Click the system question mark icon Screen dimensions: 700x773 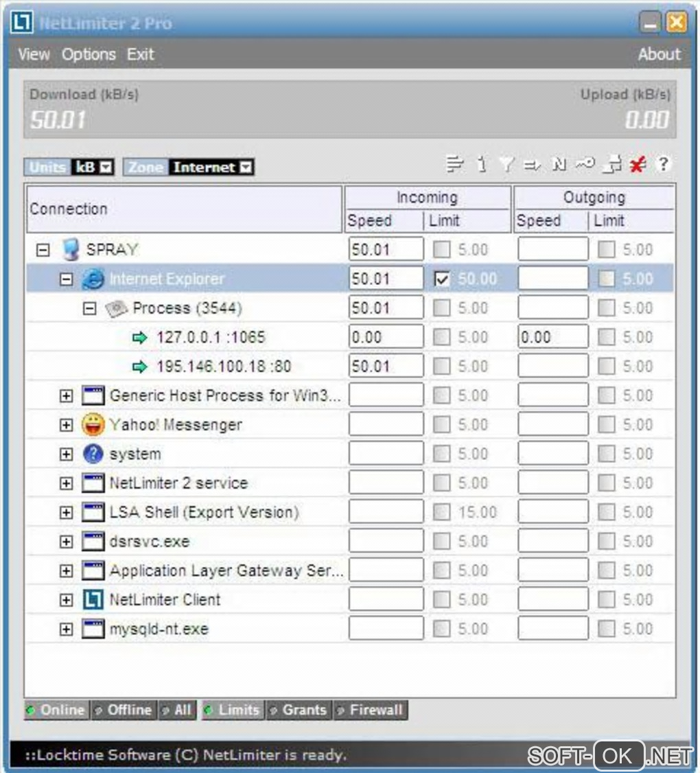[93, 454]
